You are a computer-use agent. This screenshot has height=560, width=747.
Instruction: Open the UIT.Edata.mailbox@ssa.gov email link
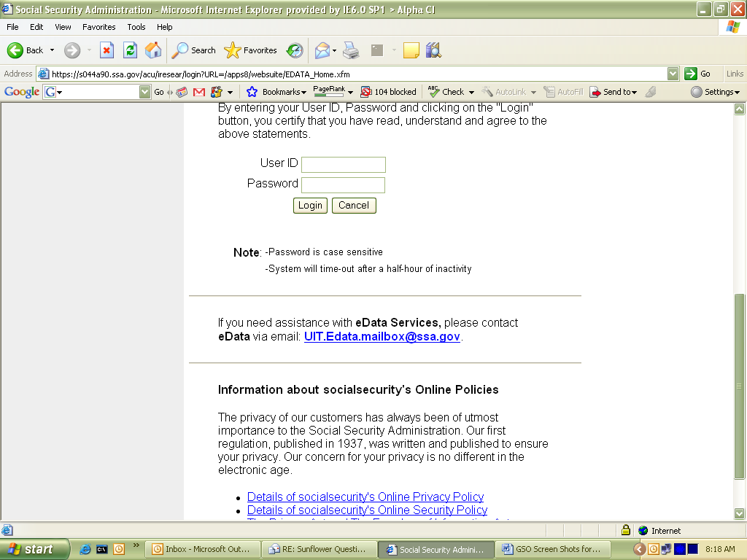[382, 337]
